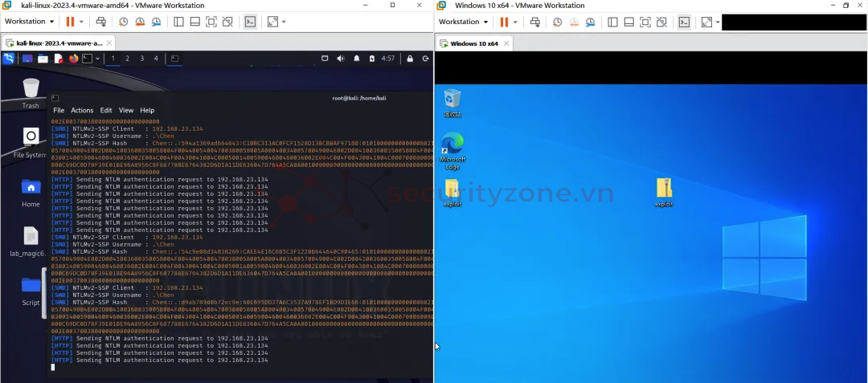Select the File System desktop icon
This screenshot has width=868, height=383.
point(31,143)
